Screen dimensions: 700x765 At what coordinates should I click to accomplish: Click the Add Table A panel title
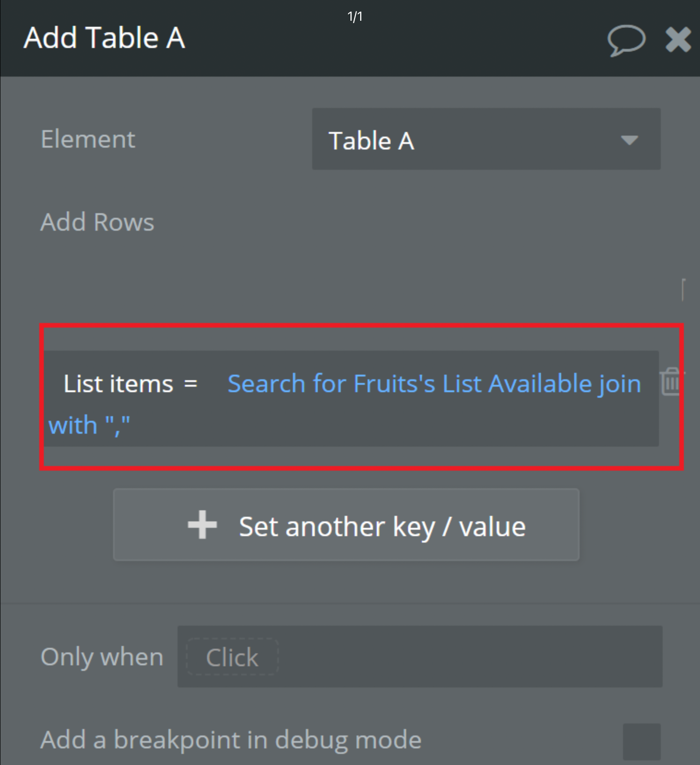coord(105,38)
